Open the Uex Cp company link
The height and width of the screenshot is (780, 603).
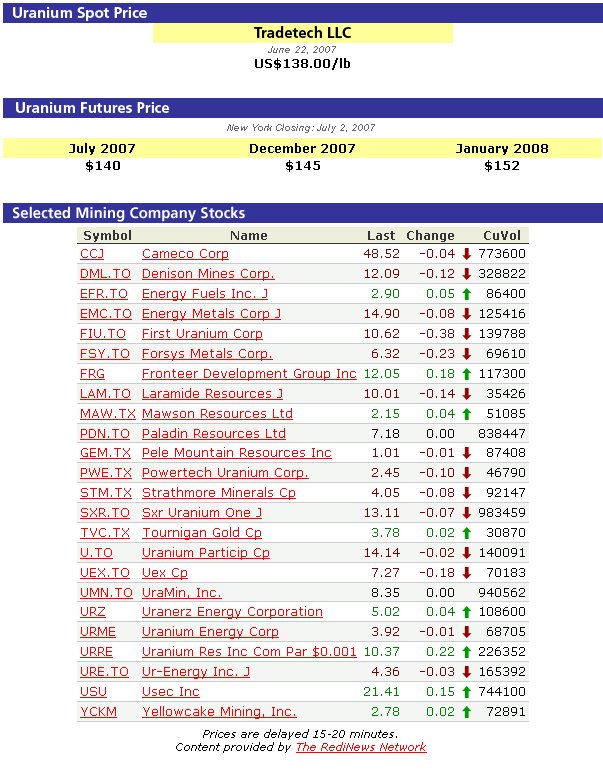165,573
